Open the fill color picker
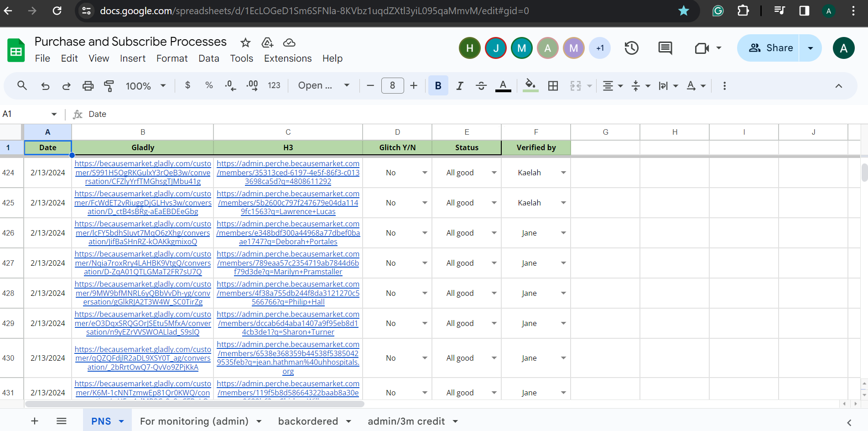Screen dimensions: 868x431 pos(530,86)
